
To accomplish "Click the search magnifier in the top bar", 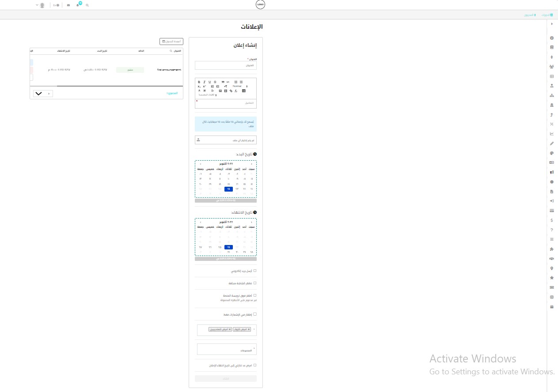I will 87,5.
